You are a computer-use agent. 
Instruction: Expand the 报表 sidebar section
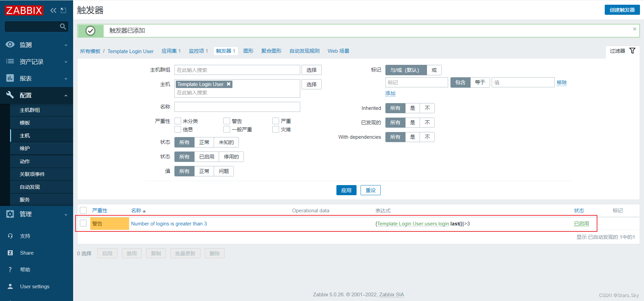click(x=36, y=78)
